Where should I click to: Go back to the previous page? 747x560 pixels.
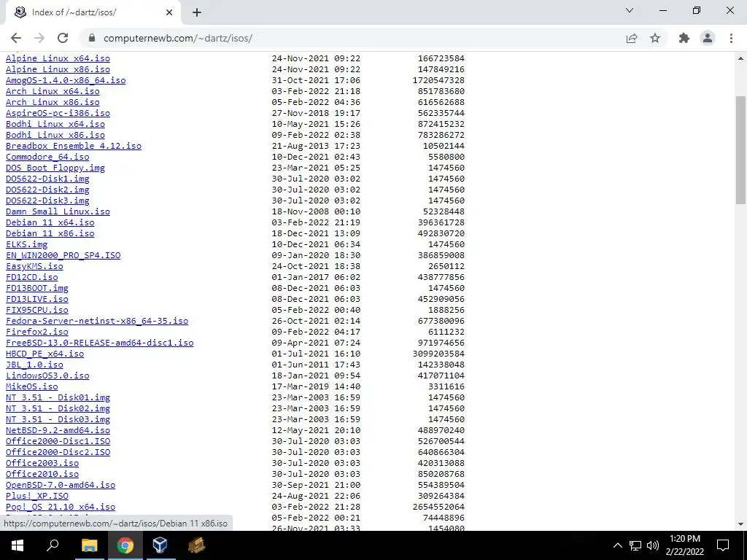(16, 38)
